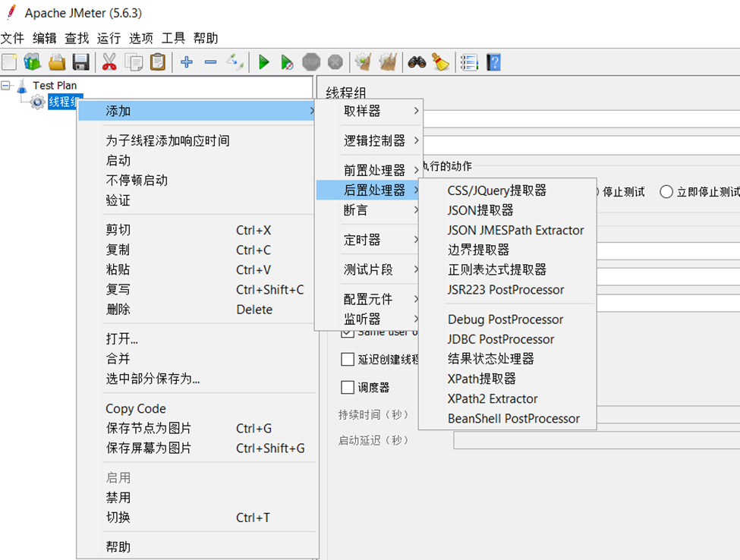Click the Paste clipboard icon
This screenshot has width=740, height=560.
pyautogui.click(x=158, y=61)
